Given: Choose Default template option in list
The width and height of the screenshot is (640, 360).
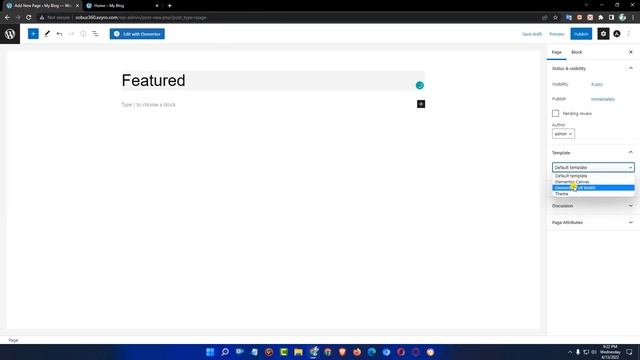Looking at the screenshot, I should [593, 176].
